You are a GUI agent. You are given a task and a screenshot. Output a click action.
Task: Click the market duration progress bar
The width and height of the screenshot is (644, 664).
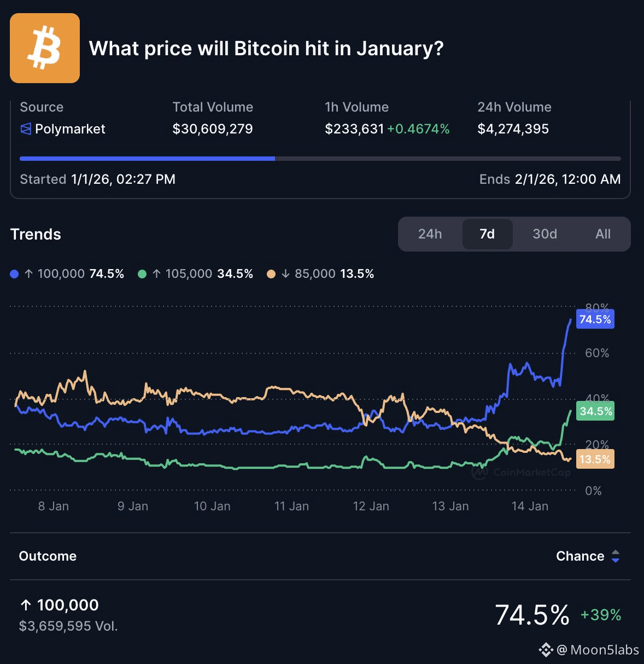(320, 159)
